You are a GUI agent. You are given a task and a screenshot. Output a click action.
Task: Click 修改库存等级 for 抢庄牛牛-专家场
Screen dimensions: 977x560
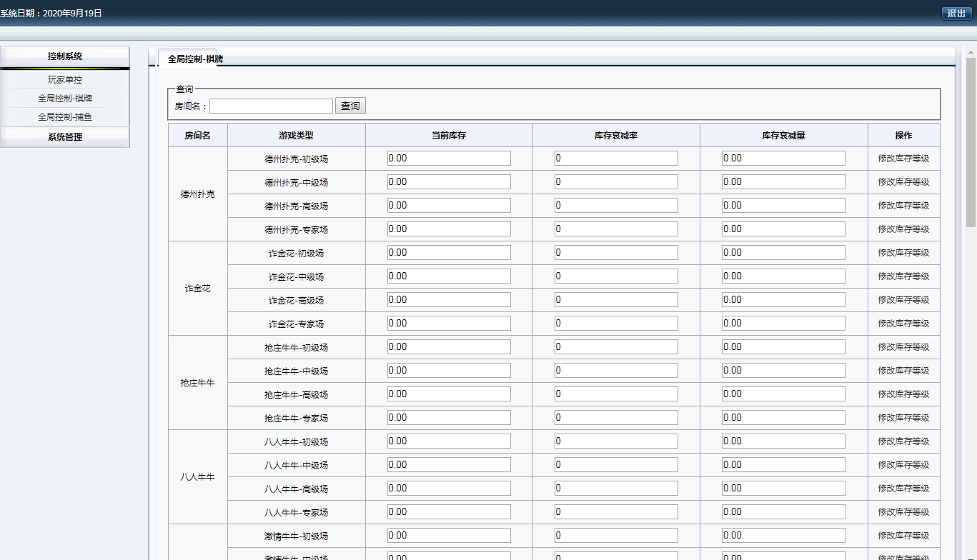[x=903, y=418]
